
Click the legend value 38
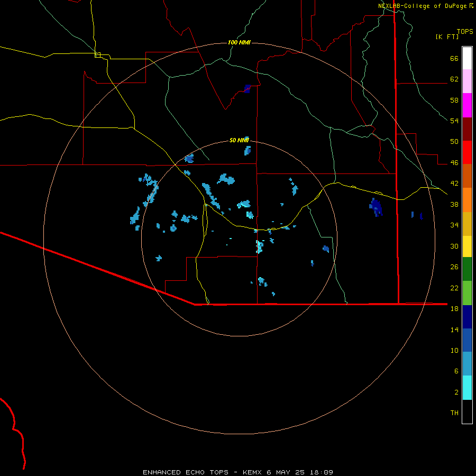pos(454,204)
